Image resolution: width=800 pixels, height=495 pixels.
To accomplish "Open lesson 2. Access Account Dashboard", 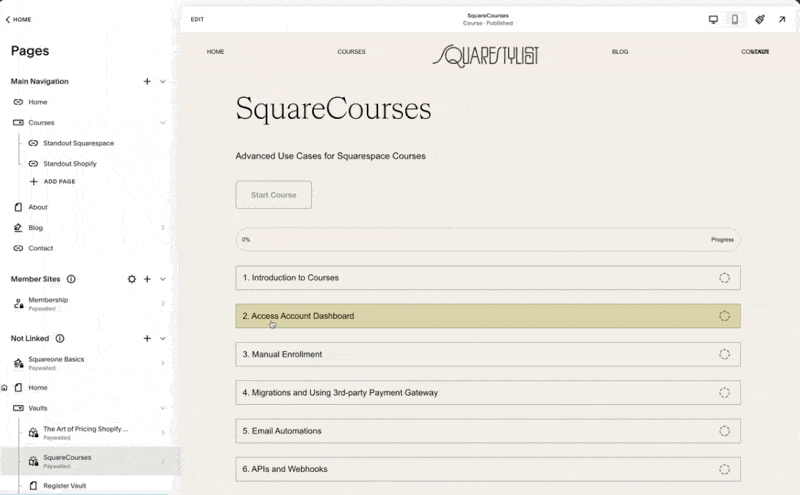I will [488, 316].
